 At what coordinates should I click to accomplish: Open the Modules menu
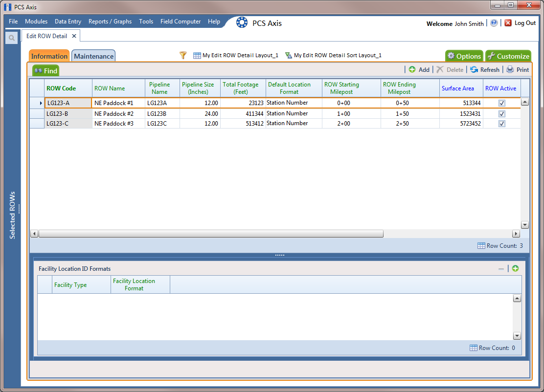click(36, 22)
